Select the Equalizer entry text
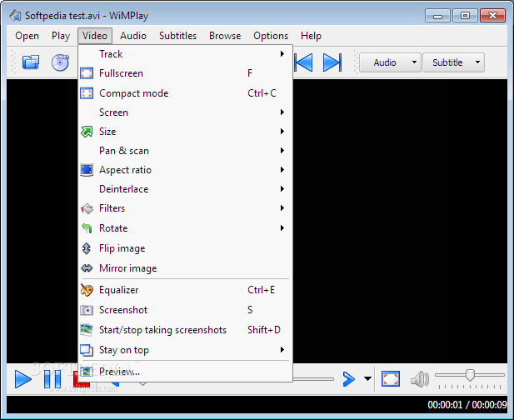Screen dimensions: 514x420 pyautogui.click(x=118, y=290)
